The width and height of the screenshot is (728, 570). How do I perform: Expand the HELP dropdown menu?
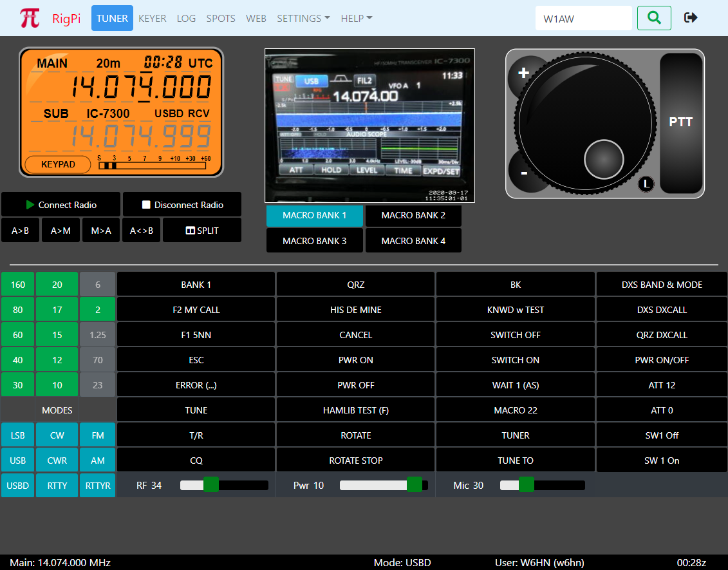[356, 19]
